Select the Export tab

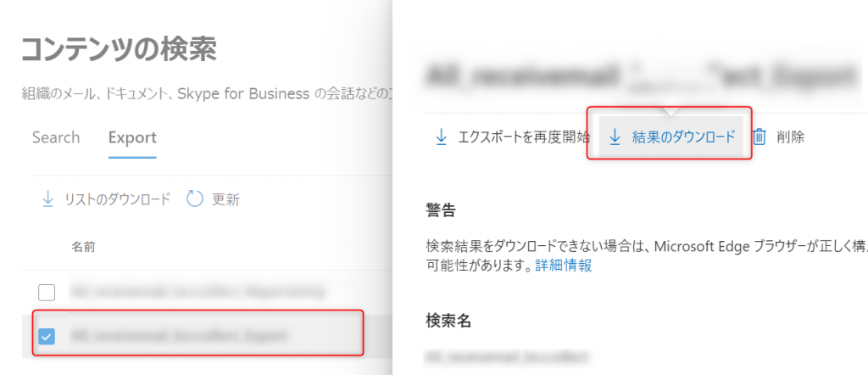click(132, 137)
